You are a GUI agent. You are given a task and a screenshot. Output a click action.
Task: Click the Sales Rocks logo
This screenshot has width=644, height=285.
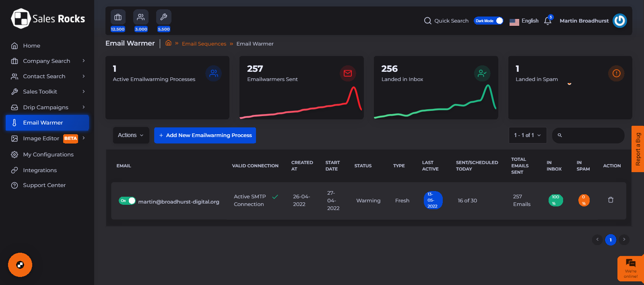48,19
